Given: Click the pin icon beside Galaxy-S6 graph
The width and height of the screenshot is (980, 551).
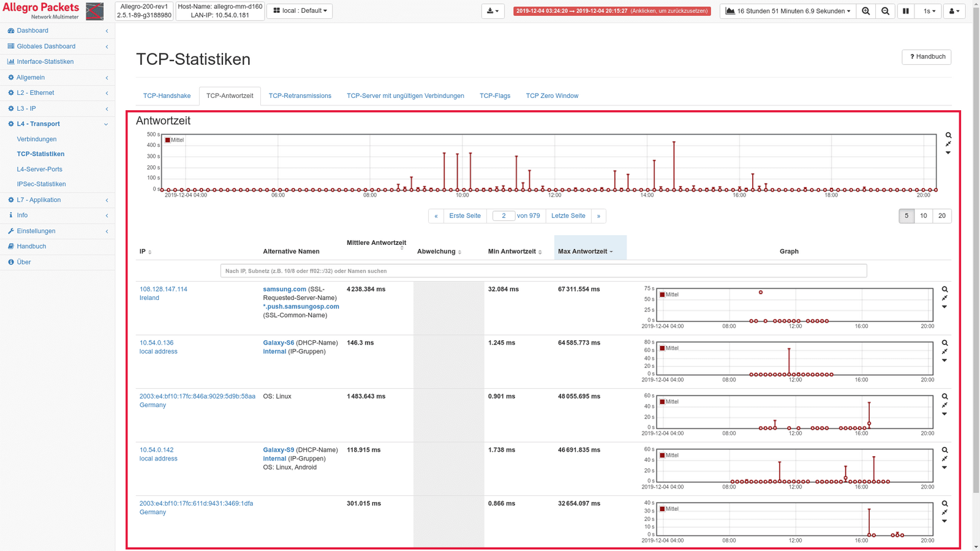Looking at the screenshot, I should coord(944,351).
